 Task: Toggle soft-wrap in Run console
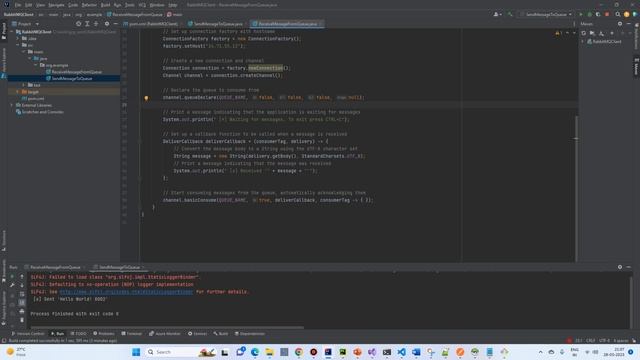[x=22, y=294]
